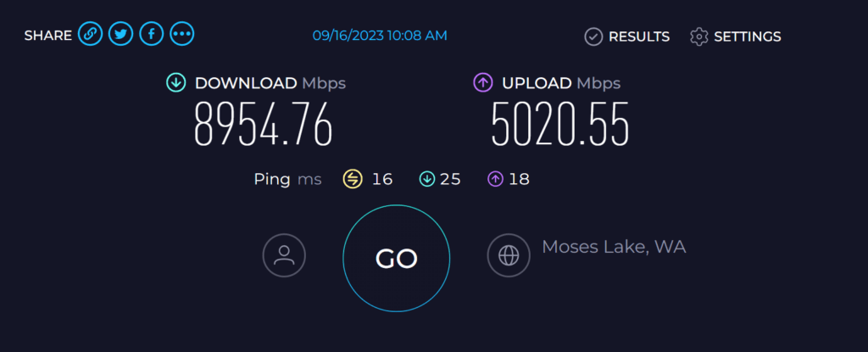The image size is (868, 352).
Task: Click the Results checkmark icon
Action: [593, 36]
